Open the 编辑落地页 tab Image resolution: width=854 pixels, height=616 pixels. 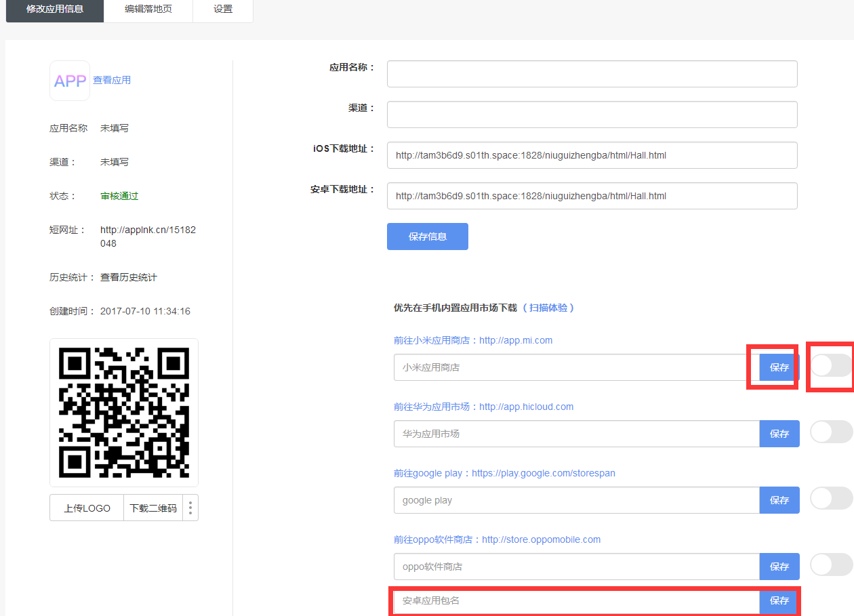click(148, 9)
